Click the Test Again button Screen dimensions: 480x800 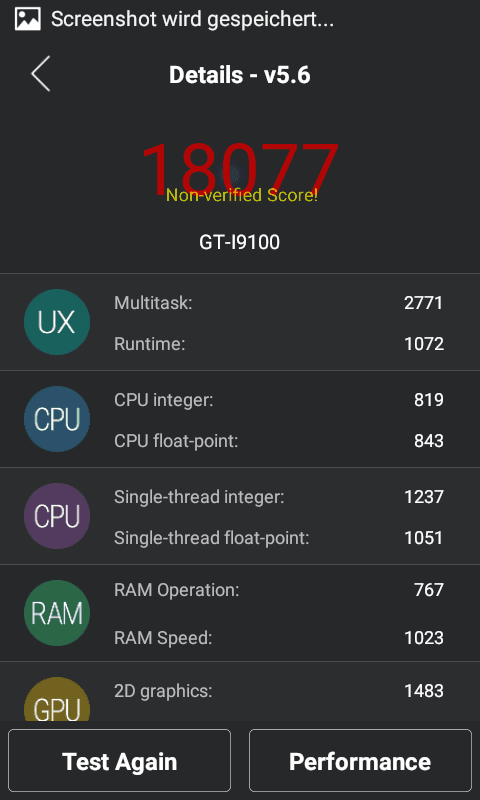(119, 761)
